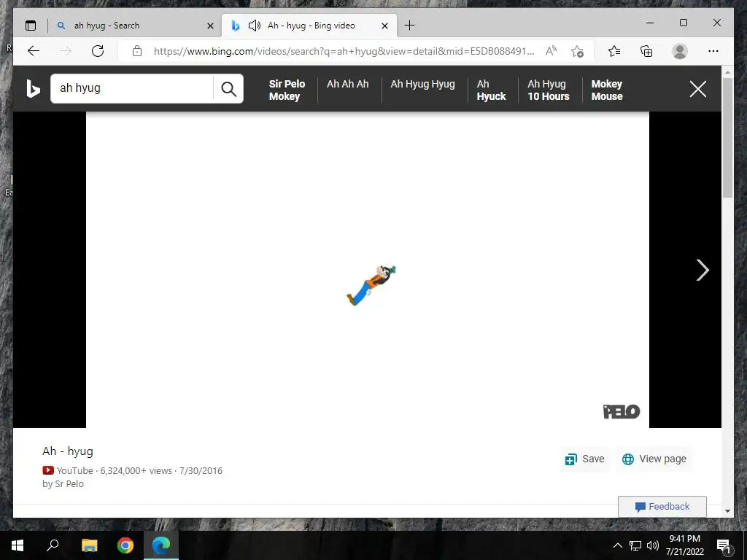Click 'by Sr Pelo' channel name
Screen dimensions: 747x560
63,484
